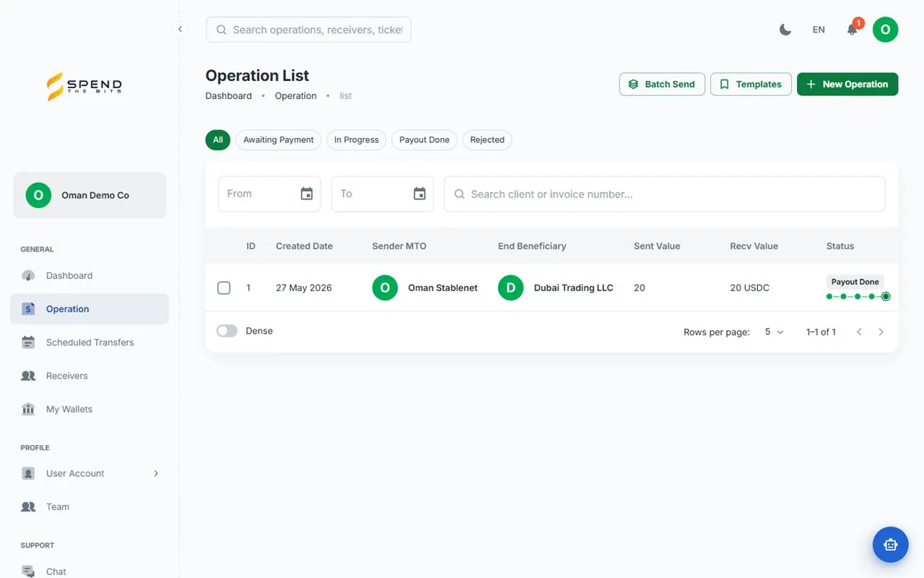924x578 pixels.
Task: Select the Payout Done filter tab
Action: tap(424, 139)
